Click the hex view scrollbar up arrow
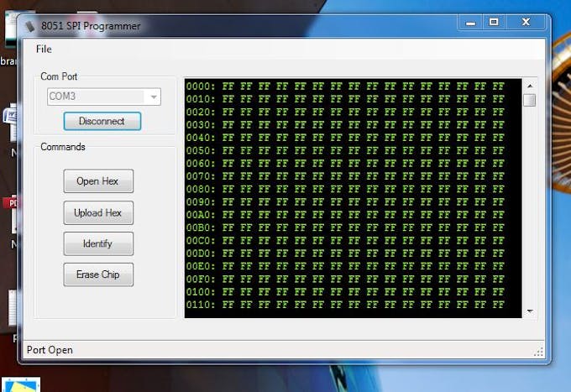Image resolution: width=571 pixels, height=392 pixels. tap(530, 86)
